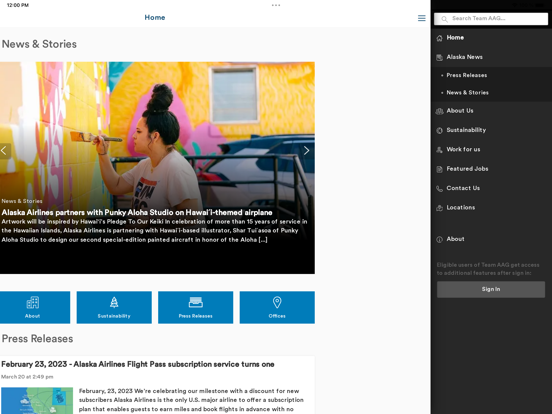552x414 pixels.
Task: Click the Locations icon in sidebar
Action: point(439,208)
